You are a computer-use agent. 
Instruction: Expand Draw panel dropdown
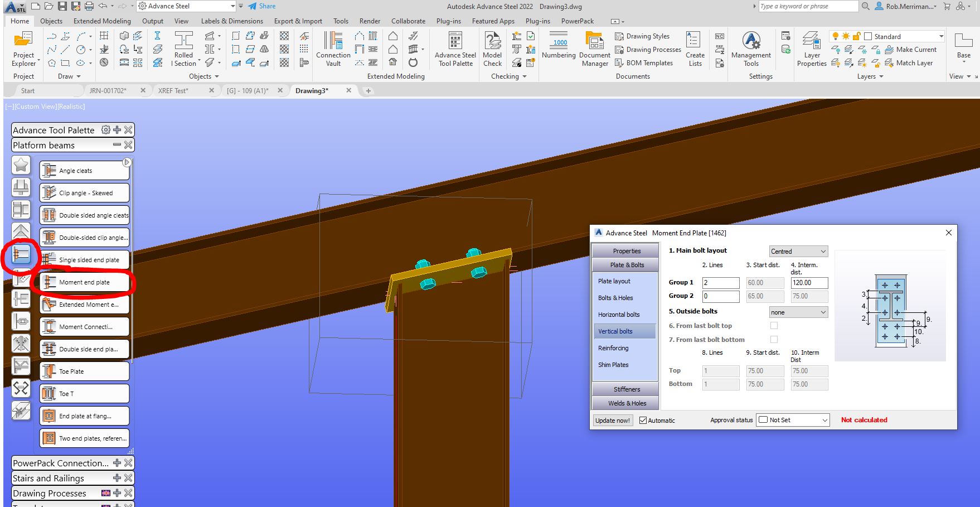coord(69,76)
